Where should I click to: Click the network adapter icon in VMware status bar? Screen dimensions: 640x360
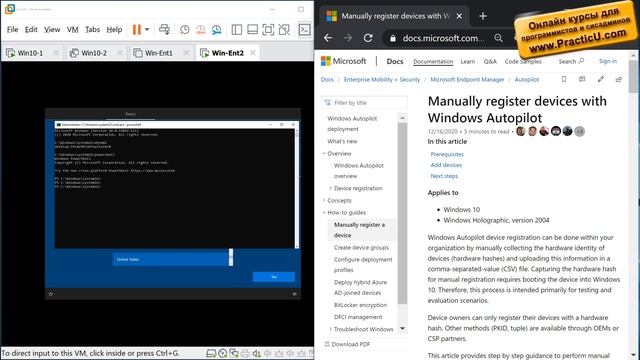pos(234,353)
